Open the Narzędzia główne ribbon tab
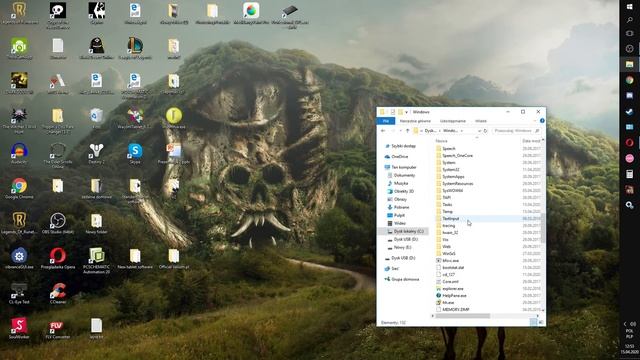 click(x=415, y=121)
